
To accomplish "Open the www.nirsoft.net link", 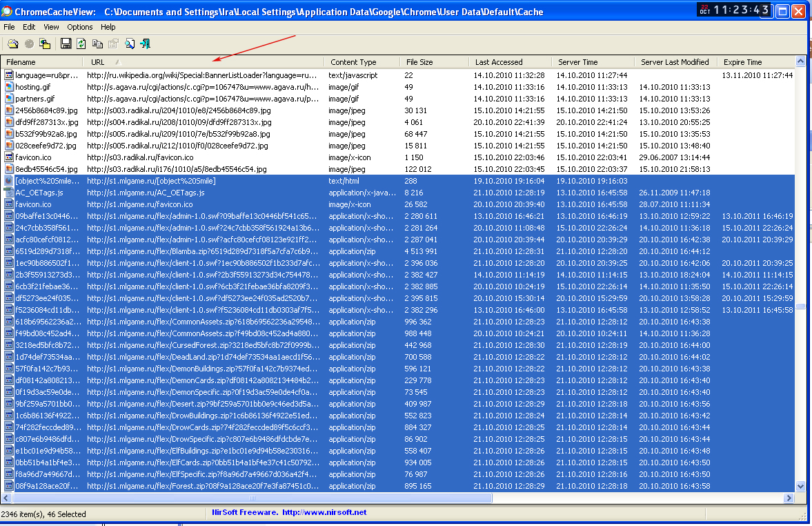I will tap(324, 512).
